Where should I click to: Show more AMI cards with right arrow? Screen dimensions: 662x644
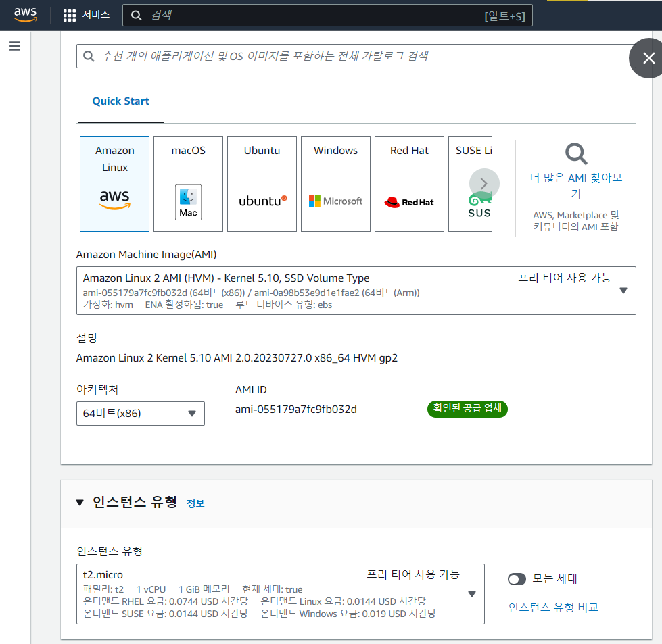[x=484, y=184]
